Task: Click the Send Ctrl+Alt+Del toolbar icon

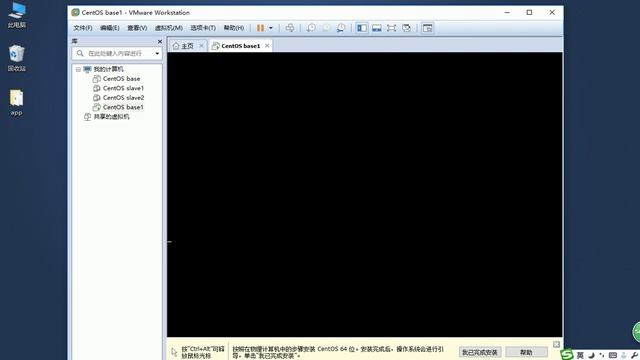Action: [x=290, y=28]
